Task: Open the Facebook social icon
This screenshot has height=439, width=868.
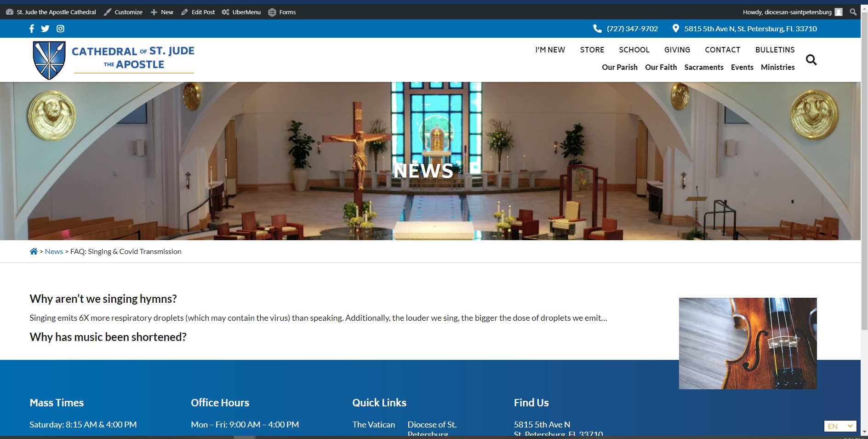Action: (32, 29)
